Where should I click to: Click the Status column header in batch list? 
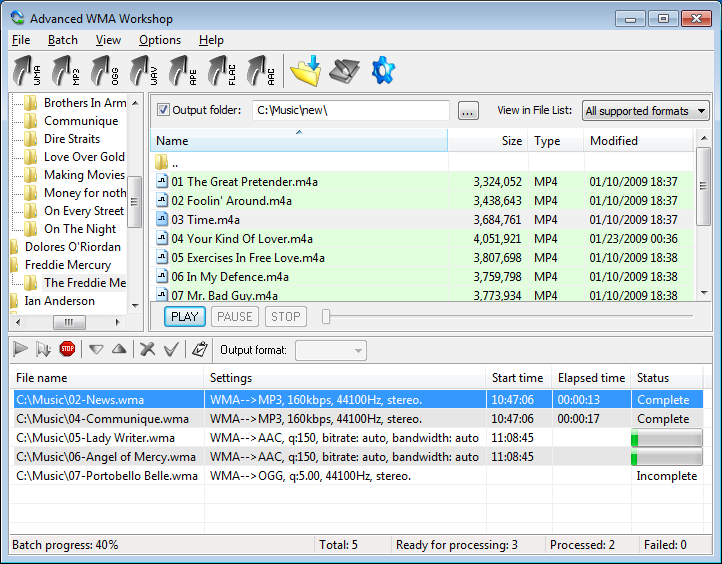pos(667,378)
